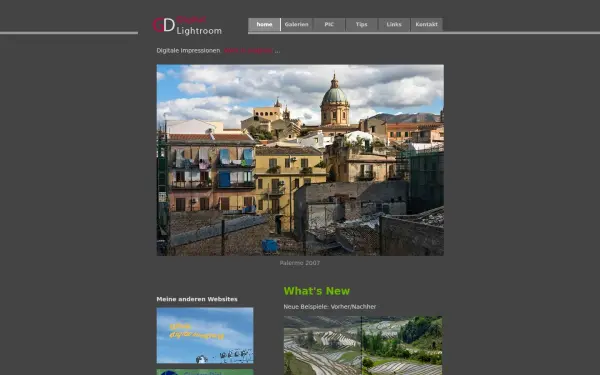The height and width of the screenshot is (375, 600).
Task: Open the green website banner below sky thumbnail
Action: (x=205, y=372)
